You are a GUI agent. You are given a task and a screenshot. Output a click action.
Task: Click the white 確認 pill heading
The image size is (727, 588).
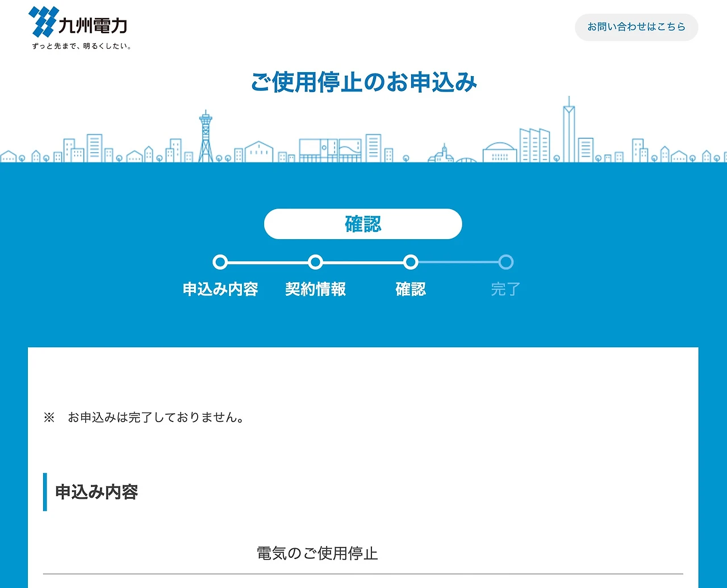tap(363, 224)
